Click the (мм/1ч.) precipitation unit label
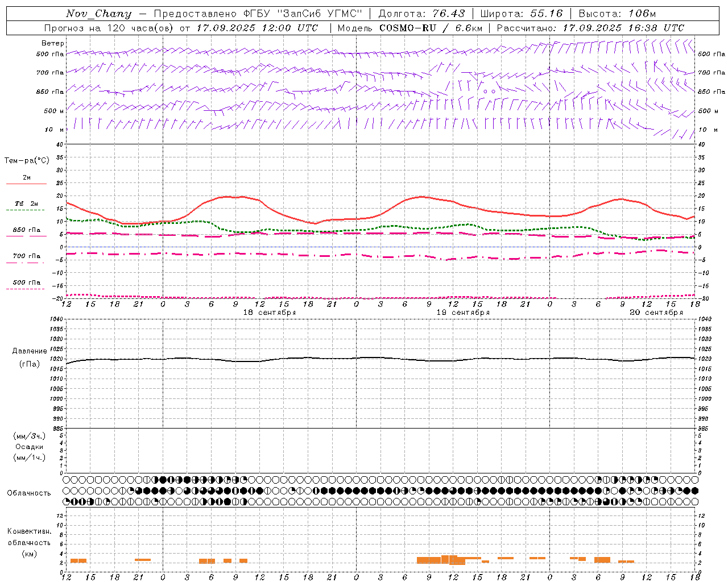 [x=30, y=458]
